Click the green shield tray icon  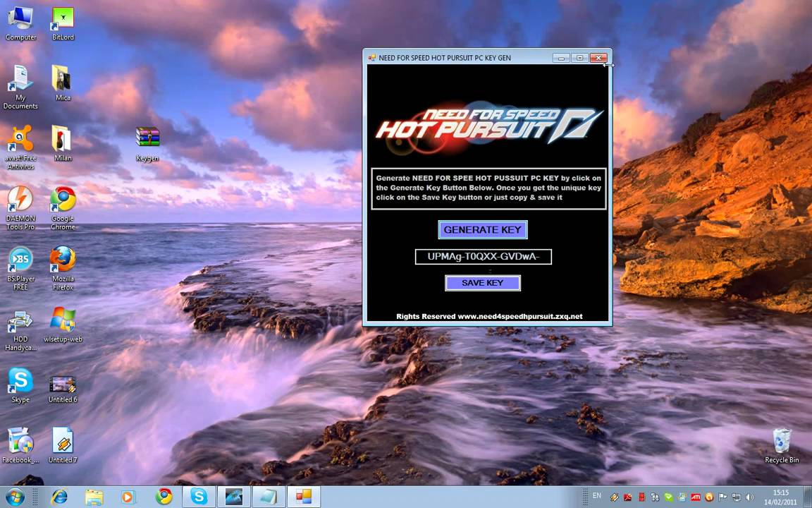pos(668,497)
